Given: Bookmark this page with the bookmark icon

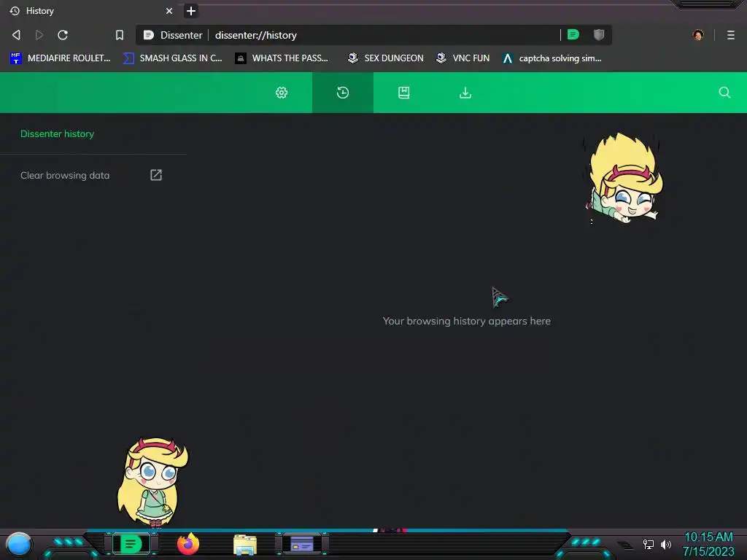Looking at the screenshot, I should point(120,35).
